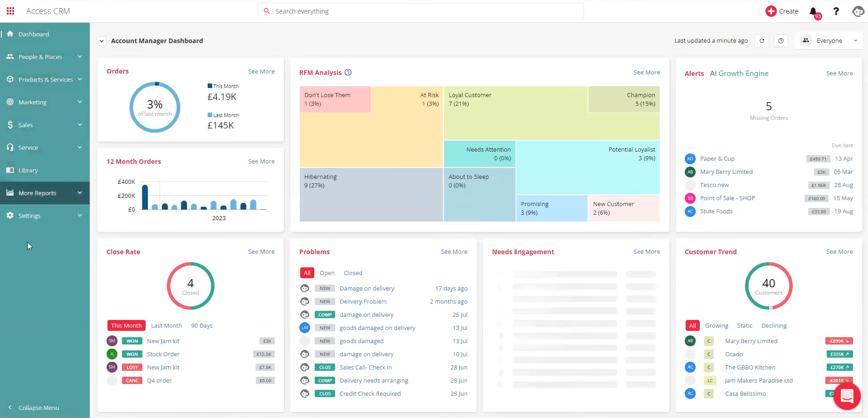This screenshot has height=418, width=868.
Task: Click the profile avatar
Action: click(x=858, y=11)
